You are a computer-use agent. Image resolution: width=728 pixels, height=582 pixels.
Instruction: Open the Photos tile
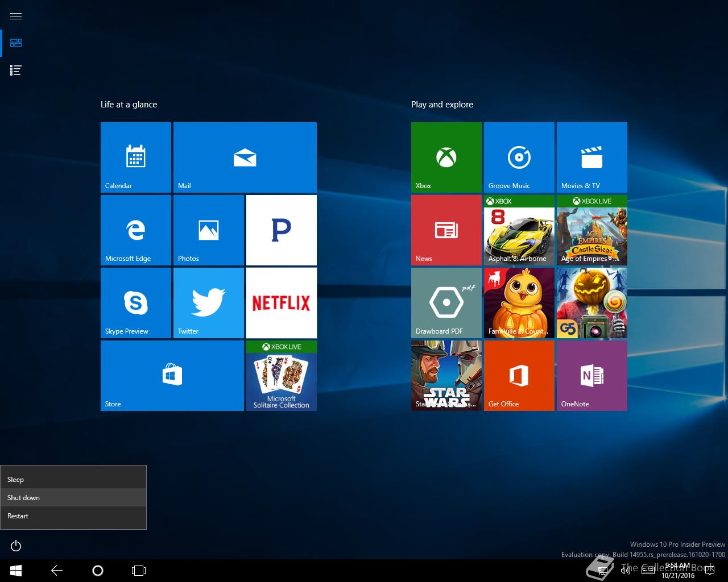point(209,230)
